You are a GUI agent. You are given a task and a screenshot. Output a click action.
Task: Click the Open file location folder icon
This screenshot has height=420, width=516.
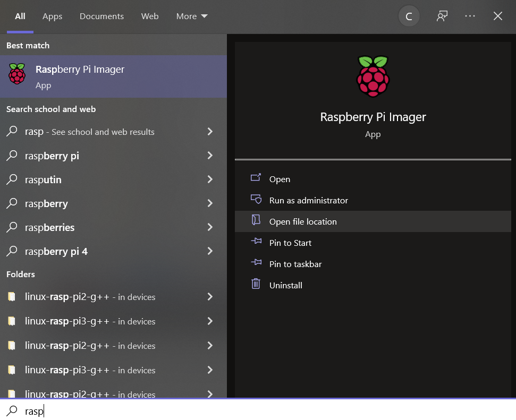pos(256,220)
